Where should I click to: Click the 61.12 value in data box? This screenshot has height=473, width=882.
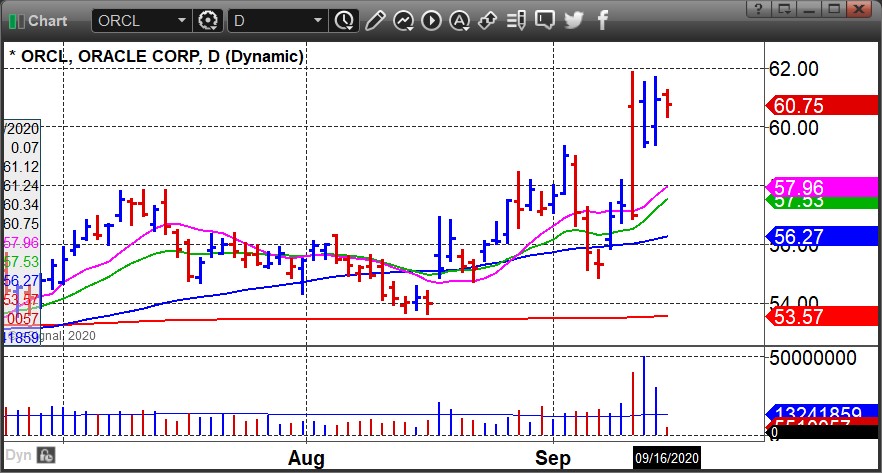coord(21,167)
